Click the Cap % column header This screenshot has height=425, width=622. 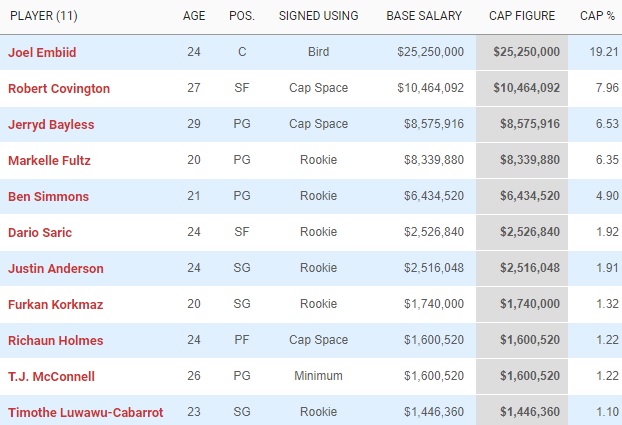click(597, 17)
